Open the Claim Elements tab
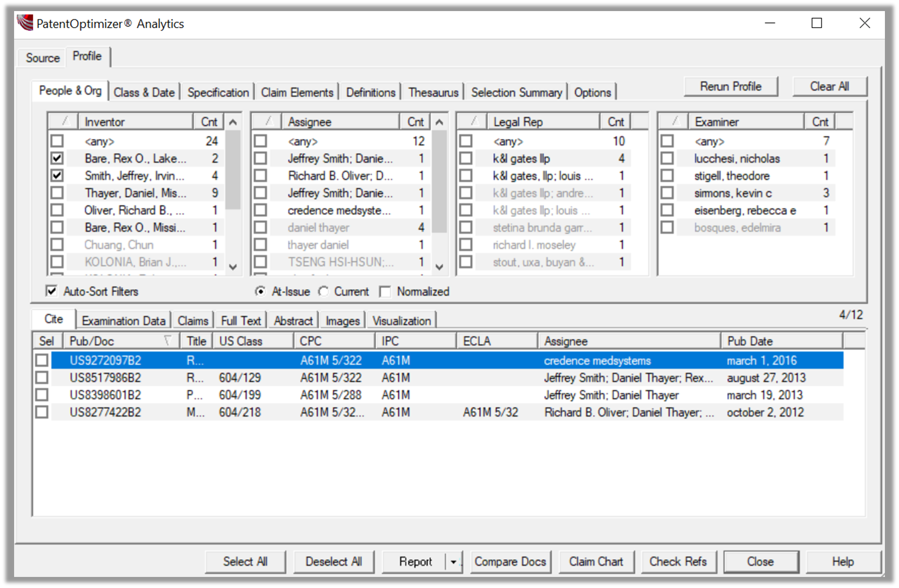 tap(297, 93)
